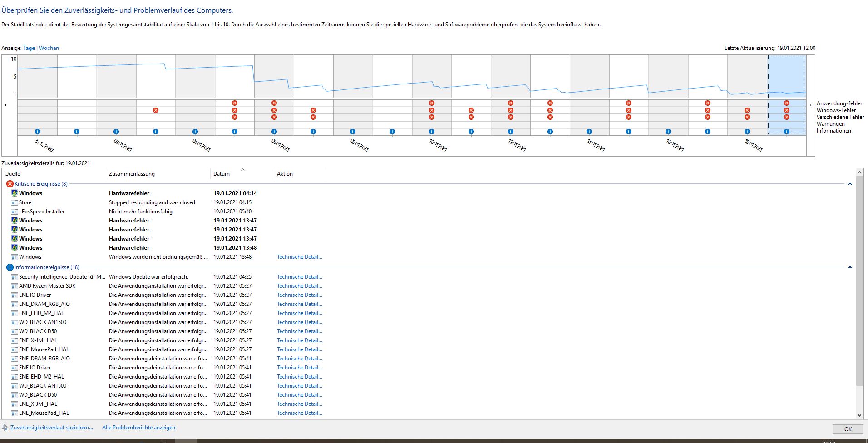This screenshot has width=868, height=443.
Task: Sort list by Datum column header
Action: pyautogui.click(x=242, y=174)
